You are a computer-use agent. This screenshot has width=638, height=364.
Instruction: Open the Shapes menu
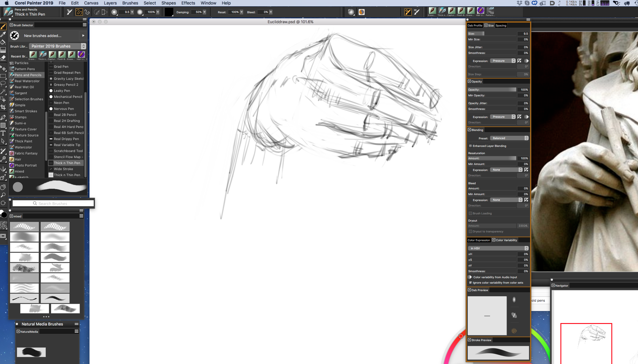coord(169,3)
